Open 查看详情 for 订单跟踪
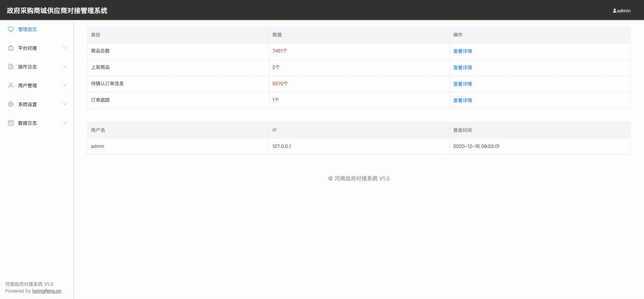 462,101
